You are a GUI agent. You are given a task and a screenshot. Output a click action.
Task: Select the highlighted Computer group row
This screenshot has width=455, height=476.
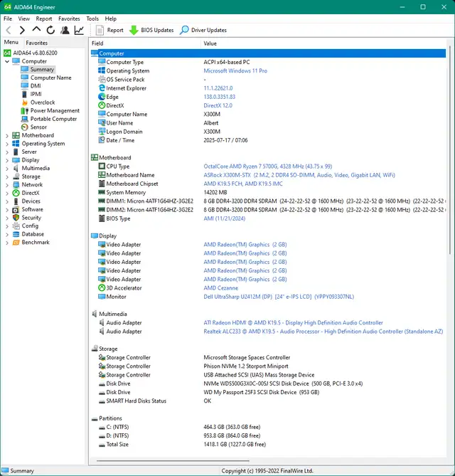click(268, 53)
